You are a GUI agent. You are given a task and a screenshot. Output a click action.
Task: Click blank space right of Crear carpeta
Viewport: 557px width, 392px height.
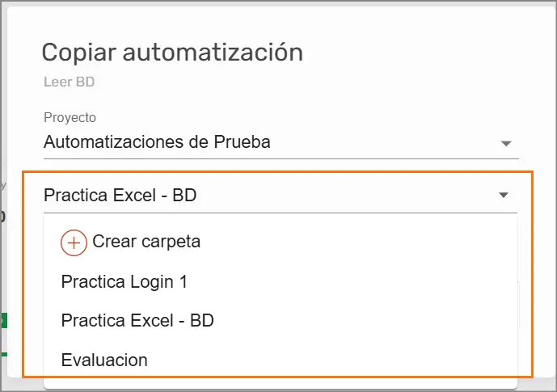pyautogui.click(x=364, y=242)
